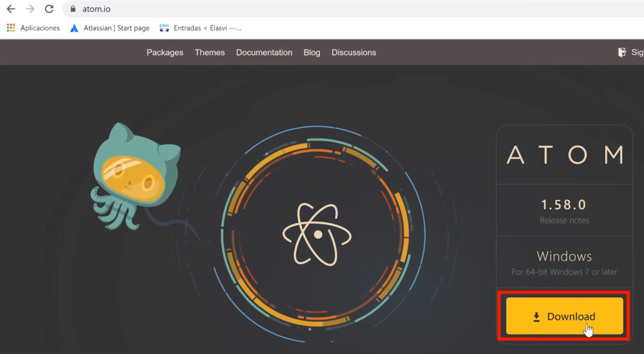
Task: Click the Aplicaciones apps grid icon
Action: point(11,27)
